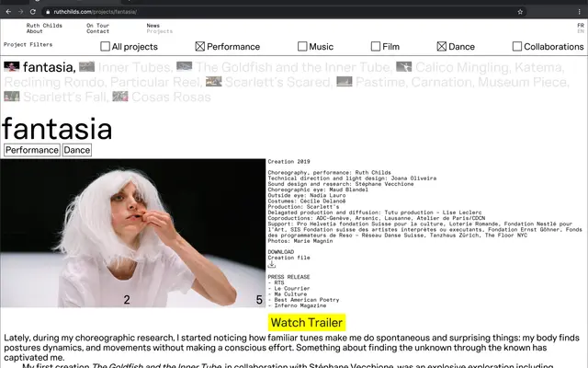
Task: Go forward in browser history
Action: coord(20,12)
